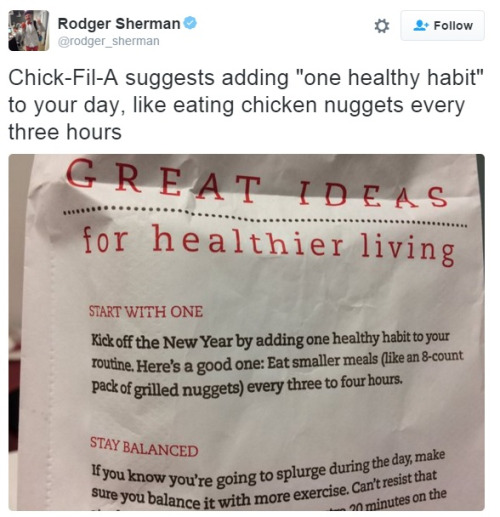Follow Rodger Sherman with the Follow button
The width and height of the screenshot is (500, 517).
click(x=442, y=26)
